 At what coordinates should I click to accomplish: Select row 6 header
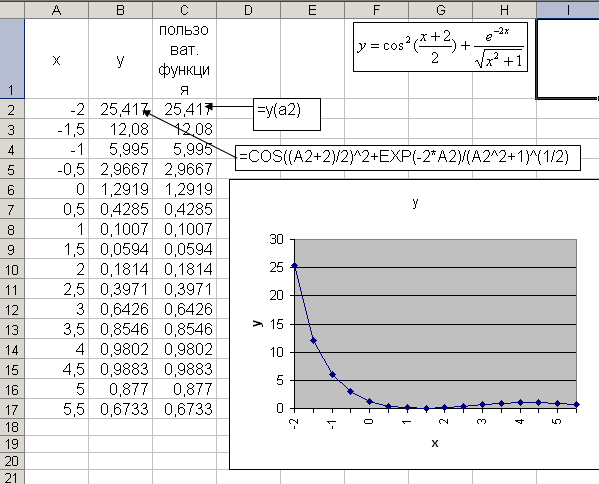click(x=12, y=189)
